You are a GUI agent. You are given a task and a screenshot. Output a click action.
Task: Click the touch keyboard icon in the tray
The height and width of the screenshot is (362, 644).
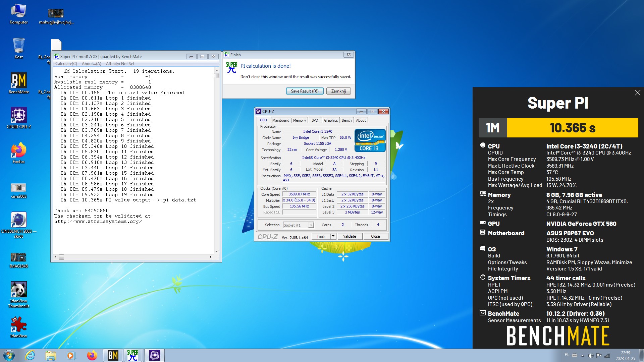click(x=575, y=356)
